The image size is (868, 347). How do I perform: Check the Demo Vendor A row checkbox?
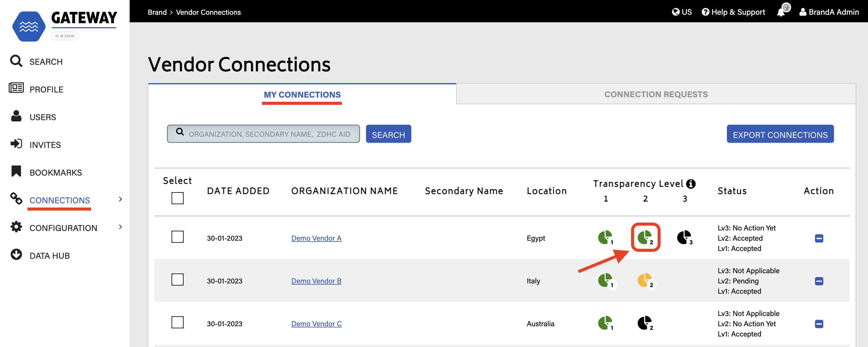coord(178,237)
